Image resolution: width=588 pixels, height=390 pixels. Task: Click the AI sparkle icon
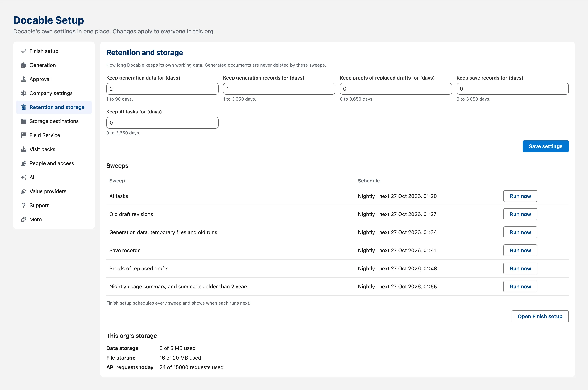(24, 177)
